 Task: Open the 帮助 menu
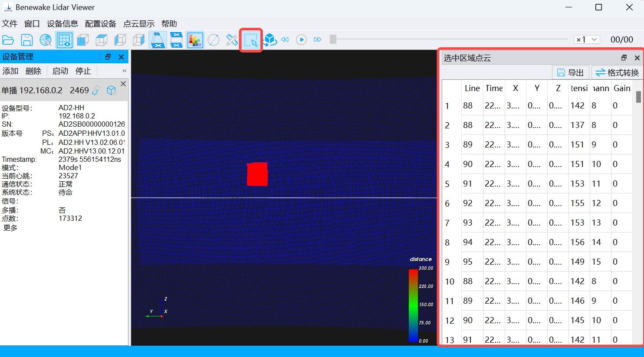(x=169, y=23)
